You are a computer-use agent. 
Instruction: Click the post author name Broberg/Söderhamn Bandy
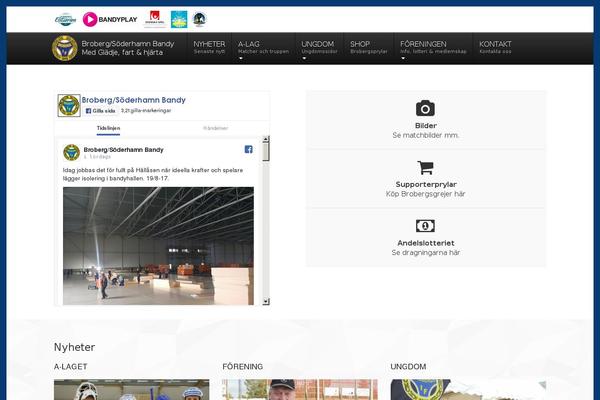(x=124, y=150)
